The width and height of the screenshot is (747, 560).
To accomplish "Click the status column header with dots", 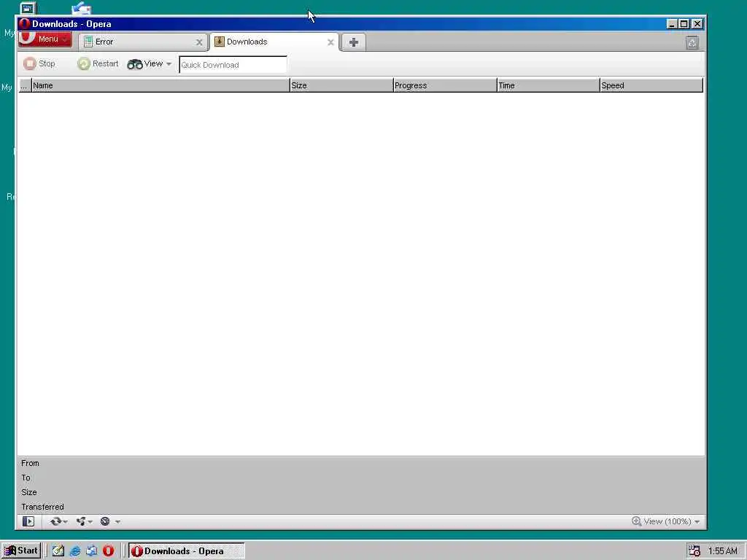I will coord(25,86).
